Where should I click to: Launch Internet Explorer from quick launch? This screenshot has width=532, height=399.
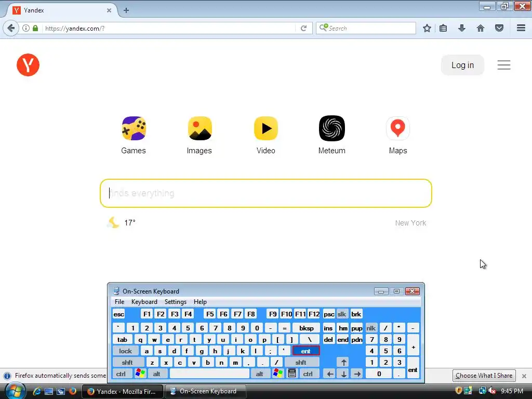click(x=37, y=391)
